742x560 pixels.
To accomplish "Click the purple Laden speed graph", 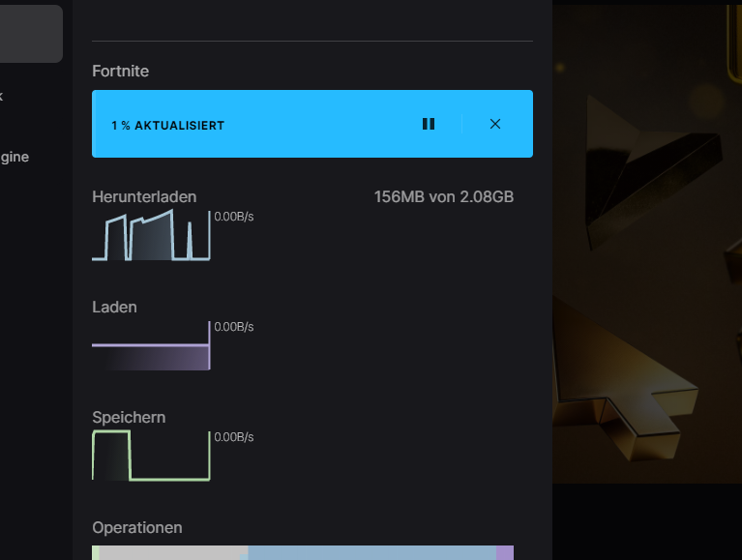I will point(152,345).
